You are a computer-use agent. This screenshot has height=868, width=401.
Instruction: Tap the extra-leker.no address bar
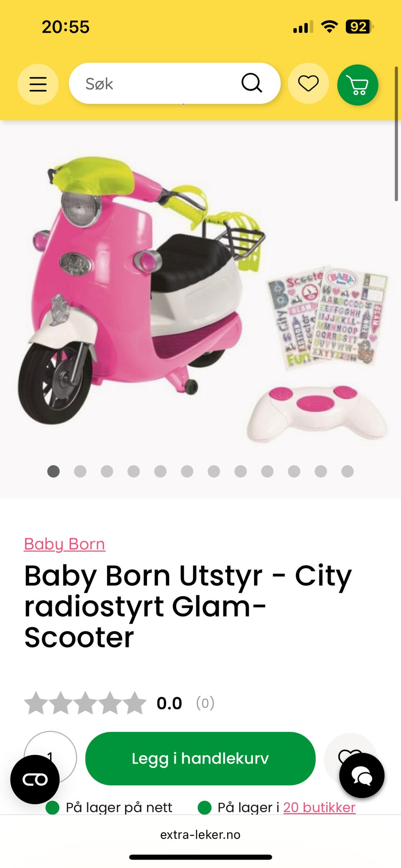[x=200, y=835]
